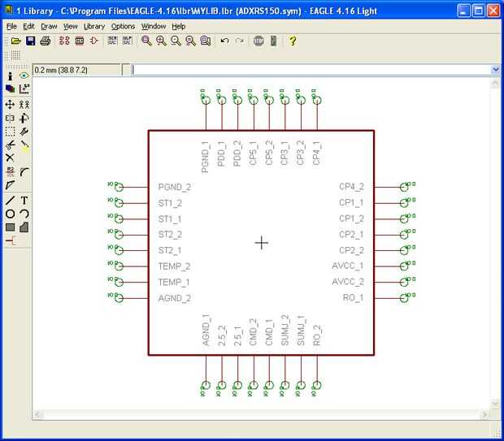504x441 pixels.
Task: Redraw the screen with the magnifier icon
Action: [x=190, y=41]
